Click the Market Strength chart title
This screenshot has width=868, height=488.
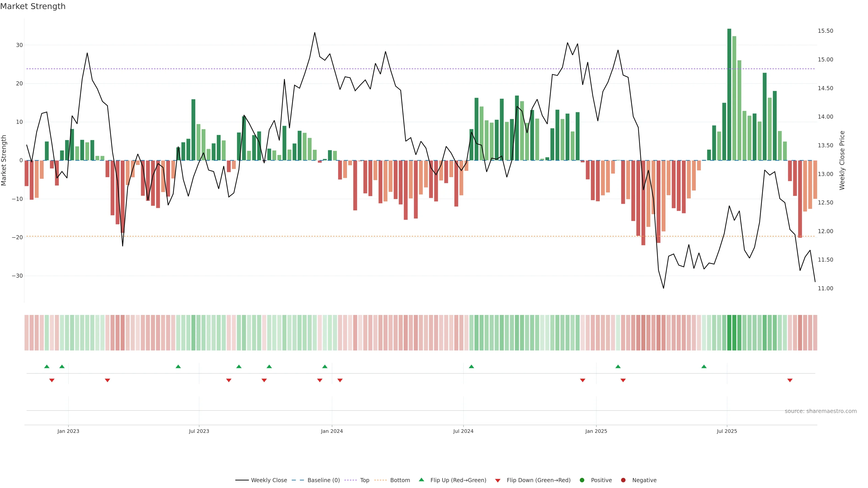tap(33, 6)
